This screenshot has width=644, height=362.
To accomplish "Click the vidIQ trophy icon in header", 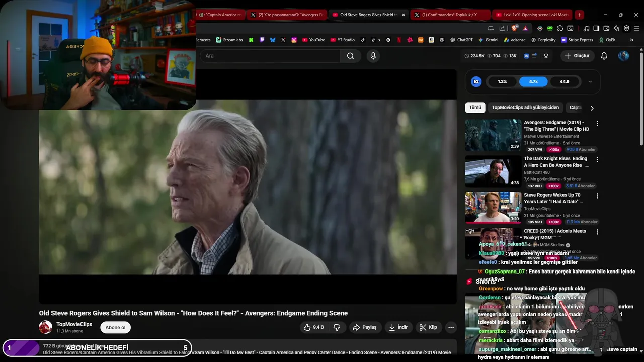I will pyautogui.click(x=546, y=56).
